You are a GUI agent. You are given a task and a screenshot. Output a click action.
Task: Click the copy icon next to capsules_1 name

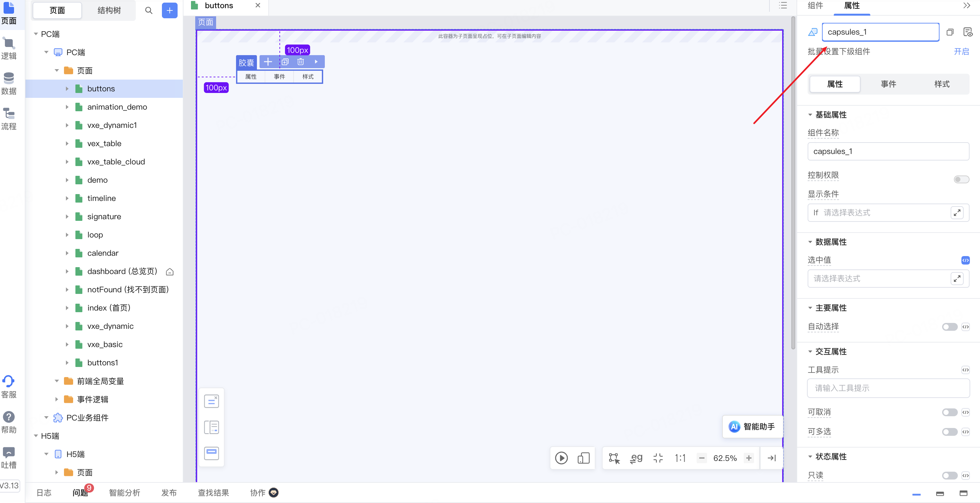pos(950,32)
